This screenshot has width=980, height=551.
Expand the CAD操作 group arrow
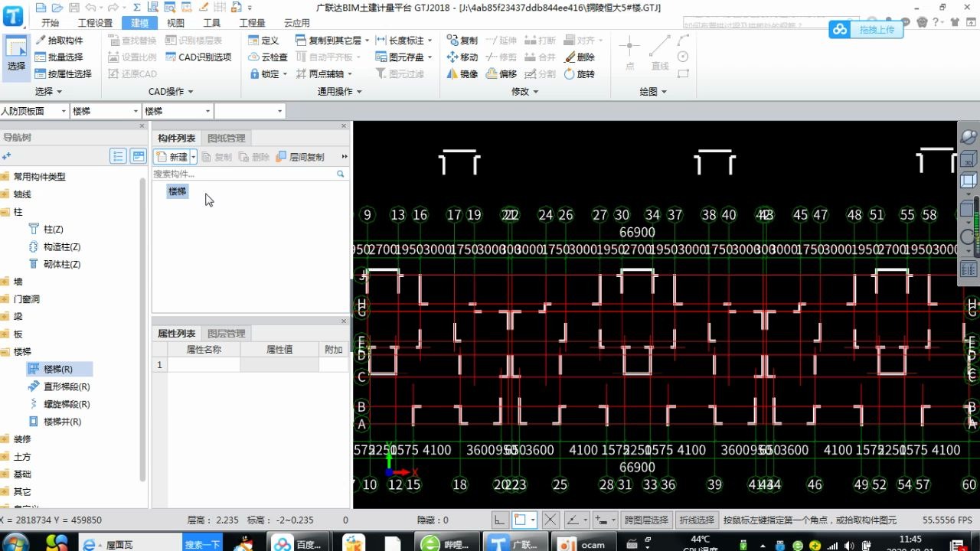coord(190,92)
